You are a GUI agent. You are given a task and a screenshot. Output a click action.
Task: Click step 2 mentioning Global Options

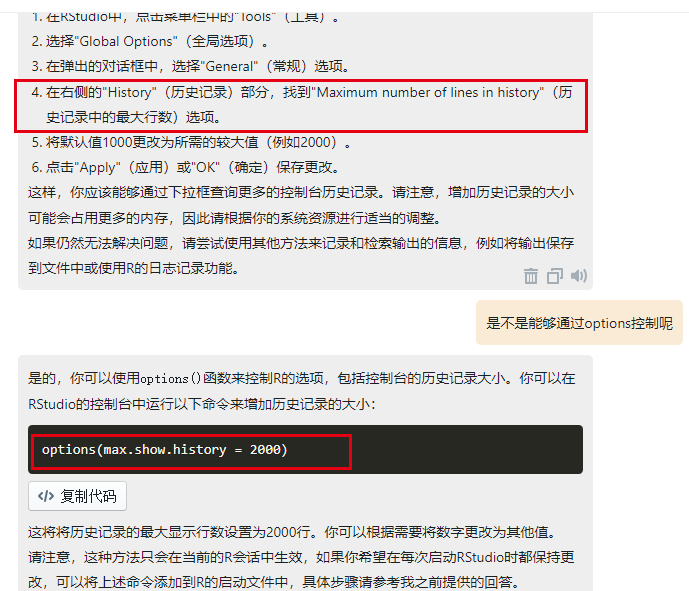tap(149, 41)
